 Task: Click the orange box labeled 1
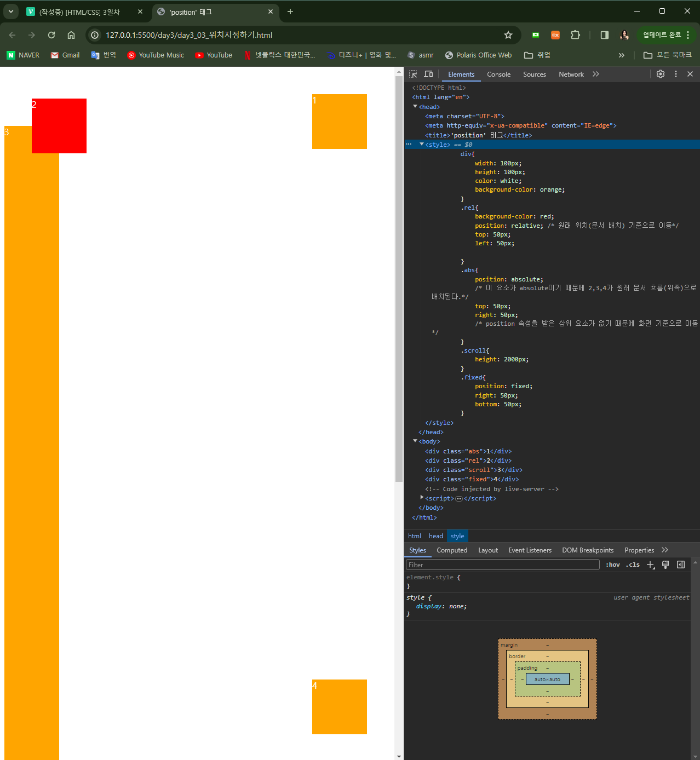[x=340, y=122]
